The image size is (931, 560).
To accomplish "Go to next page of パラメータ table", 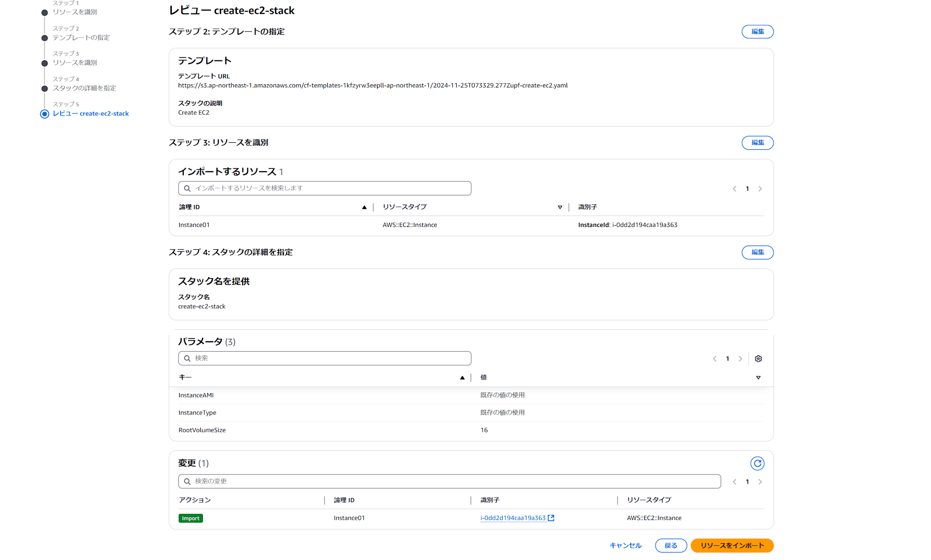I will pyautogui.click(x=740, y=359).
